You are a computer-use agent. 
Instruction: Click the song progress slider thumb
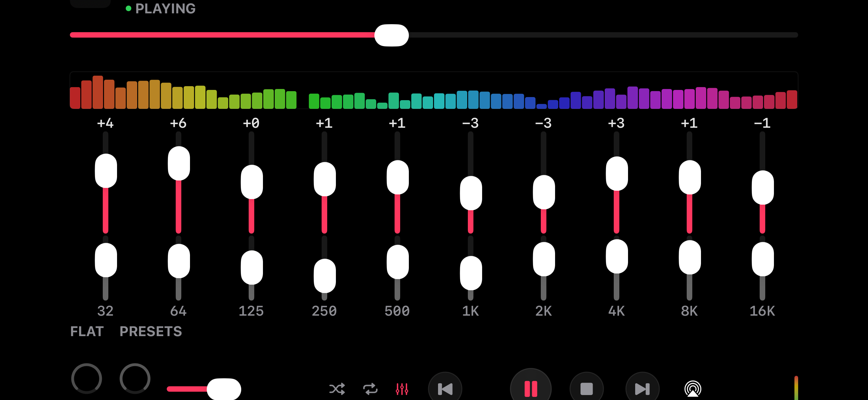391,35
